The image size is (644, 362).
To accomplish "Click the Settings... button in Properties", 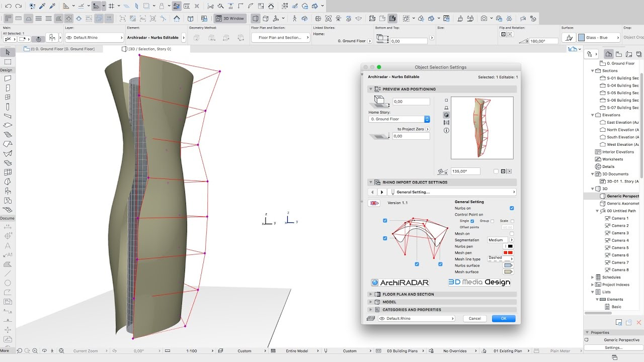I will pyautogui.click(x=614, y=347).
